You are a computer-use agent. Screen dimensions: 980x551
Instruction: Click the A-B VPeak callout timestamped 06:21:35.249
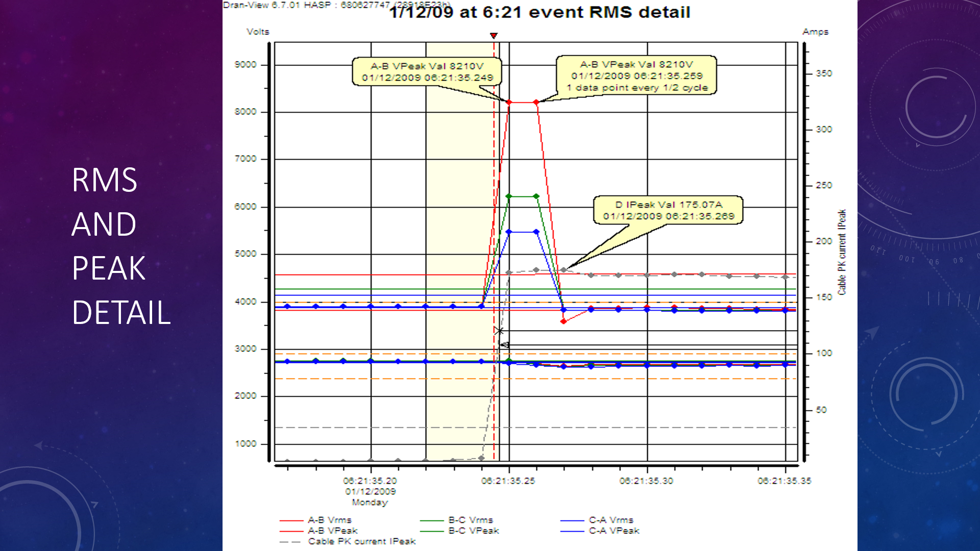(427, 71)
